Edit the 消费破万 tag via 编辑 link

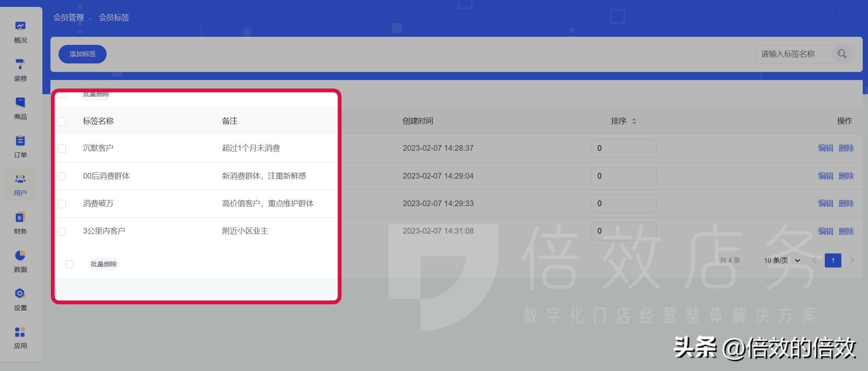(x=825, y=203)
